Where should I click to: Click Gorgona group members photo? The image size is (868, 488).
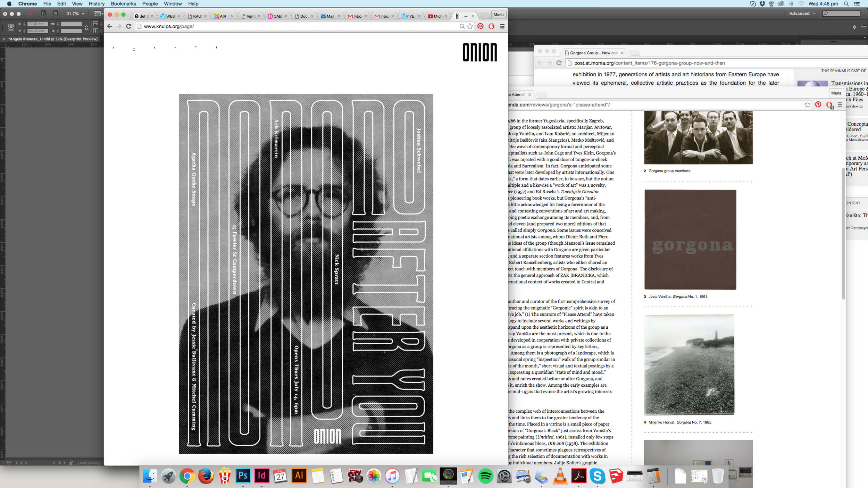[698, 137]
